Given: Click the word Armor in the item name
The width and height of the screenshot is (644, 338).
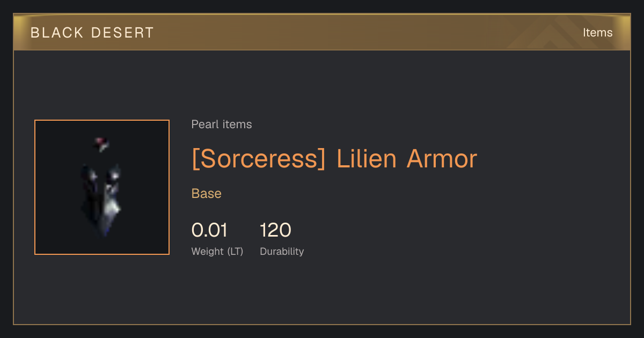Looking at the screenshot, I should tap(442, 159).
